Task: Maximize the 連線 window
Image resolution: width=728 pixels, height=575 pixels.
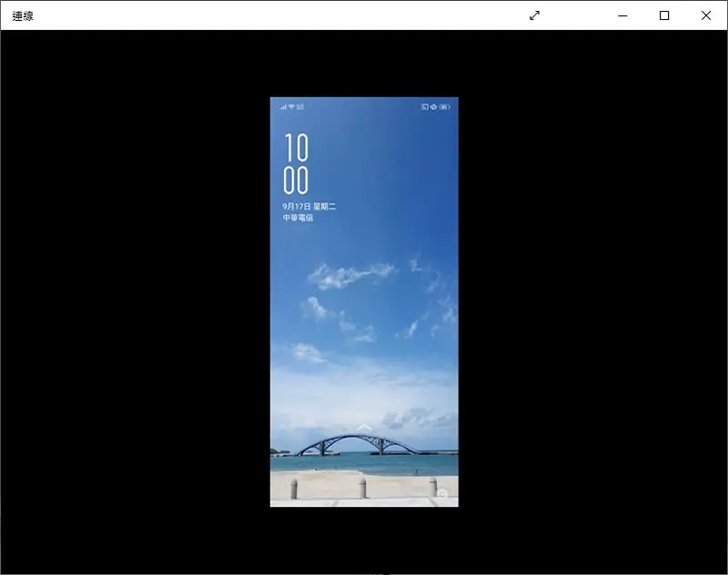Action: (664, 15)
